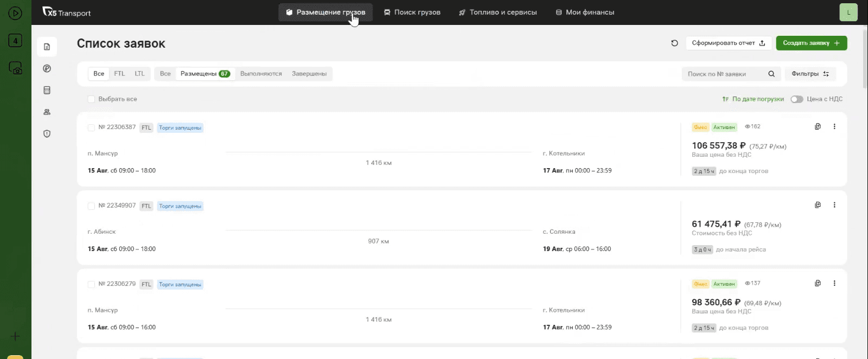Open the calculator sidebar icon

pyautogui.click(x=47, y=90)
